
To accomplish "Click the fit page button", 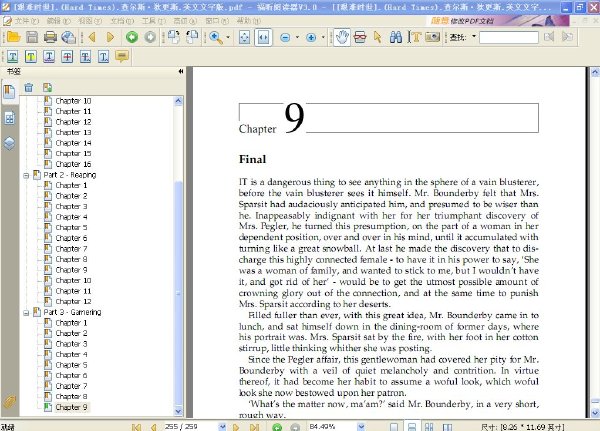I will pyautogui.click(x=244, y=37).
